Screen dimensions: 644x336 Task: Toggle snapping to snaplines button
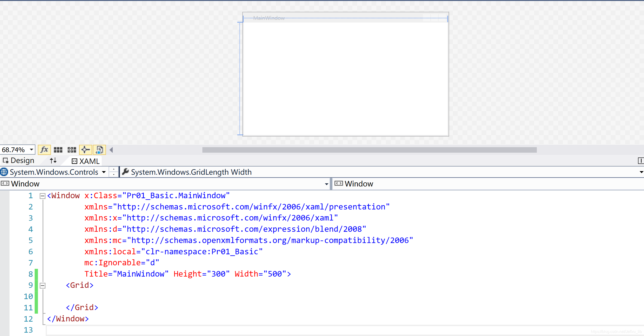point(85,150)
